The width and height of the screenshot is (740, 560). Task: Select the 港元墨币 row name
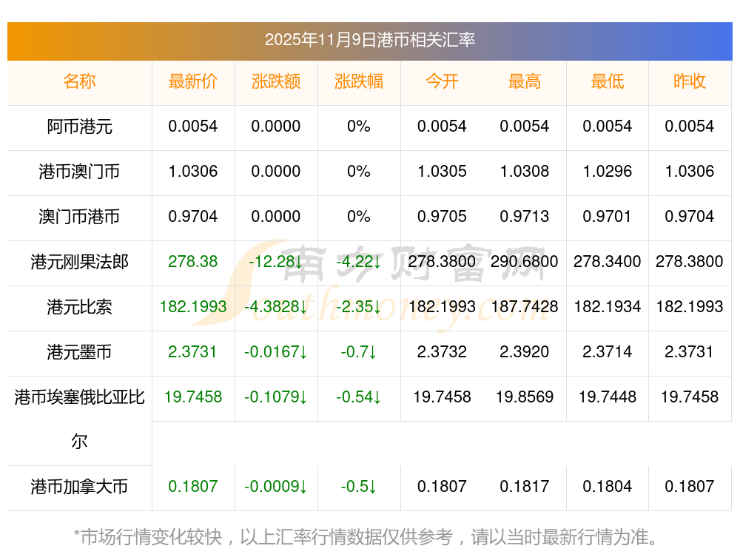(79, 352)
